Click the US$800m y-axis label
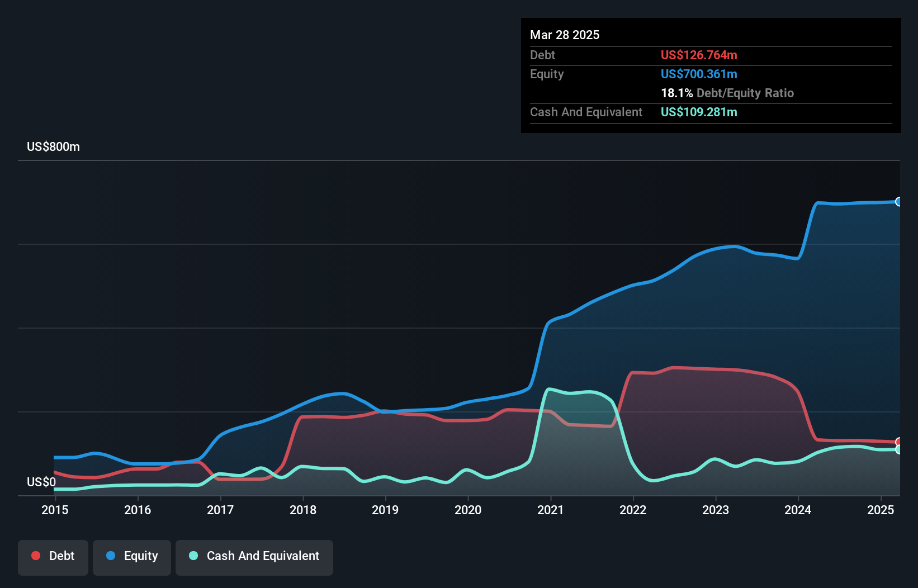The width and height of the screenshot is (918, 588). pos(54,147)
